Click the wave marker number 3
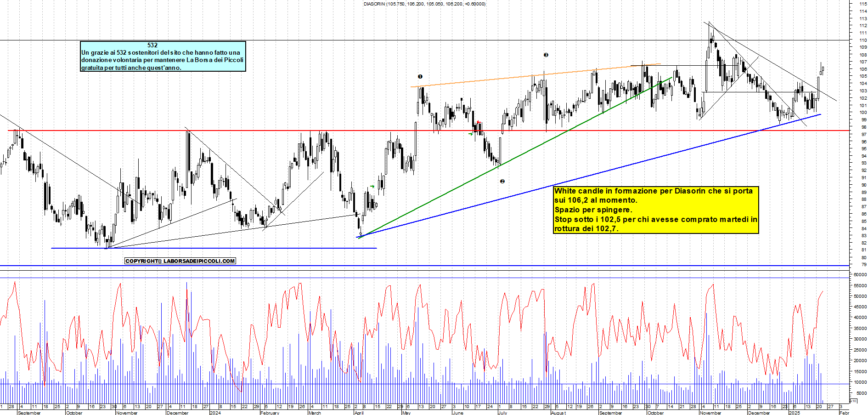Screen dimensions: 868x415 pos(546,55)
